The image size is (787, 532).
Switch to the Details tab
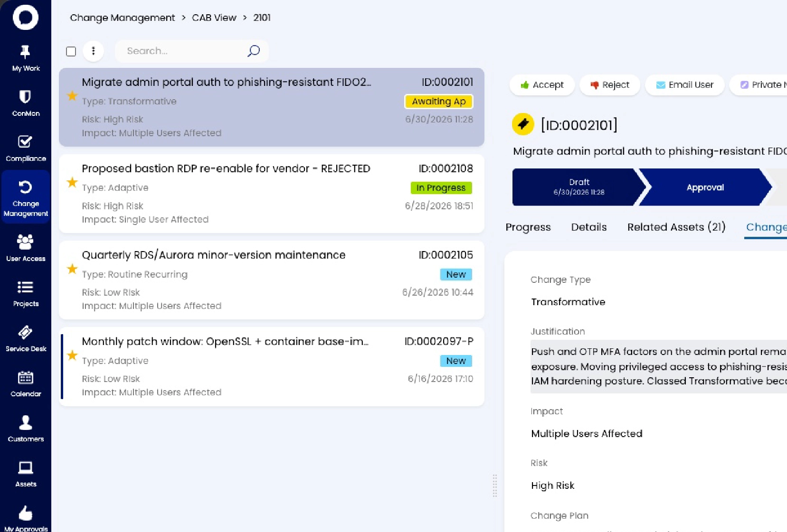pos(588,227)
